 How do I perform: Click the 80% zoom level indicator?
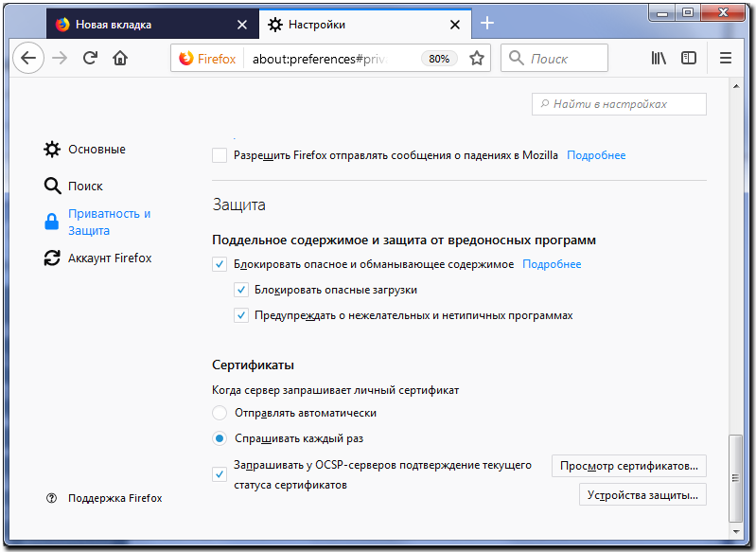coord(439,58)
